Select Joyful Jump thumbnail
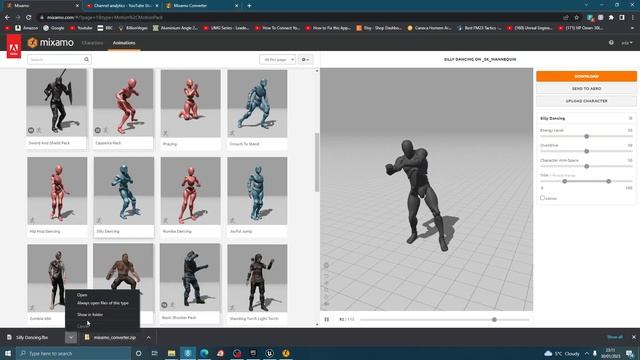The width and height of the screenshot is (640, 360). tap(257, 191)
